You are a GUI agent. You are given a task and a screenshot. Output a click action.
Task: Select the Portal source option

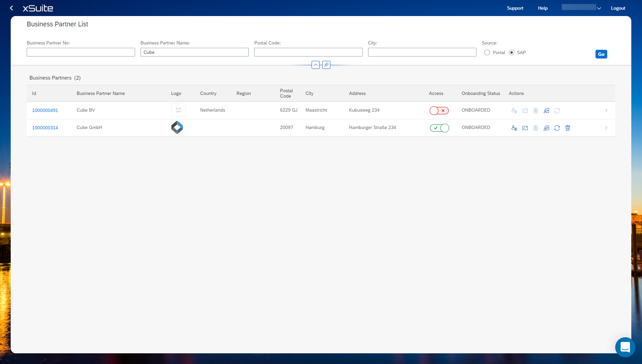pos(487,52)
